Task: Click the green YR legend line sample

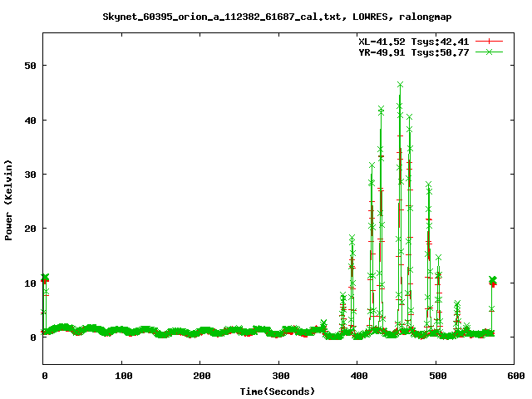Action: pyautogui.click(x=489, y=52)
